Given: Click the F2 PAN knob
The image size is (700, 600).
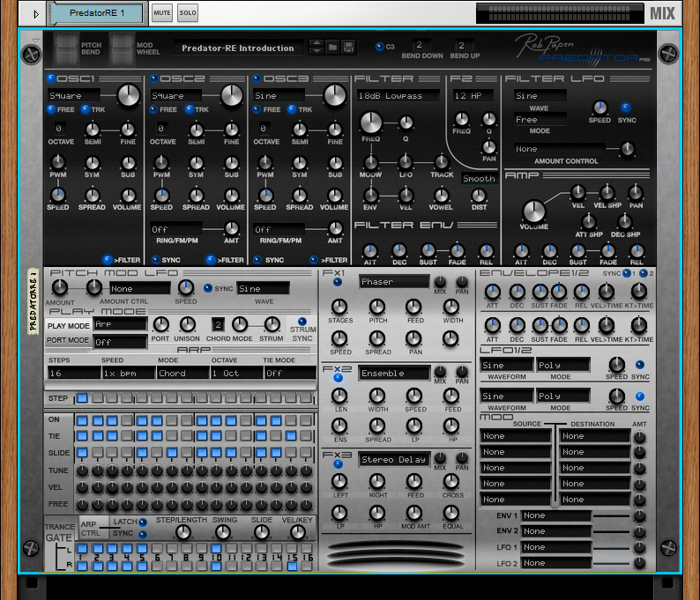Looking at the screenshot, I should (488, 147).
